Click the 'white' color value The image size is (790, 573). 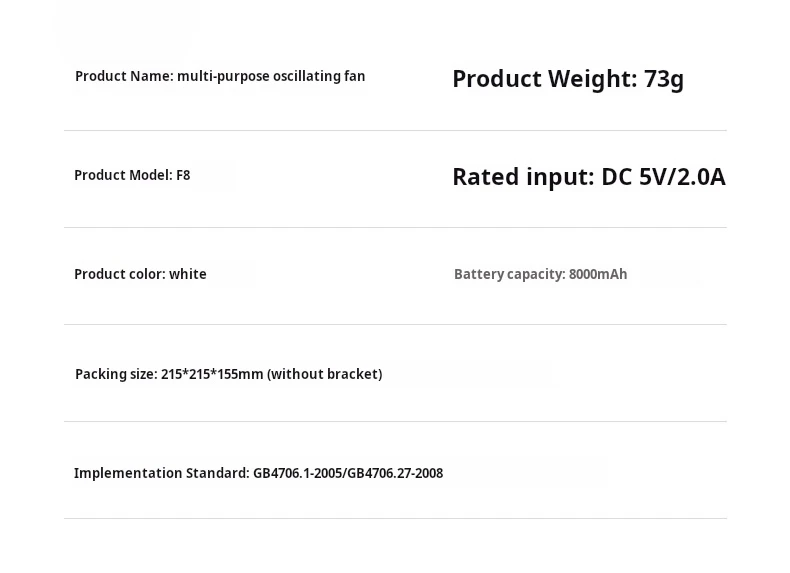tap(188, 274)
